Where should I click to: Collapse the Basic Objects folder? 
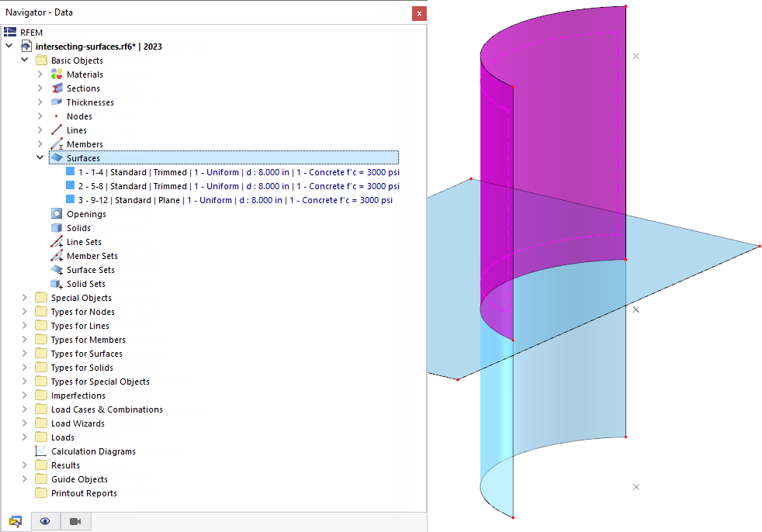24,60
